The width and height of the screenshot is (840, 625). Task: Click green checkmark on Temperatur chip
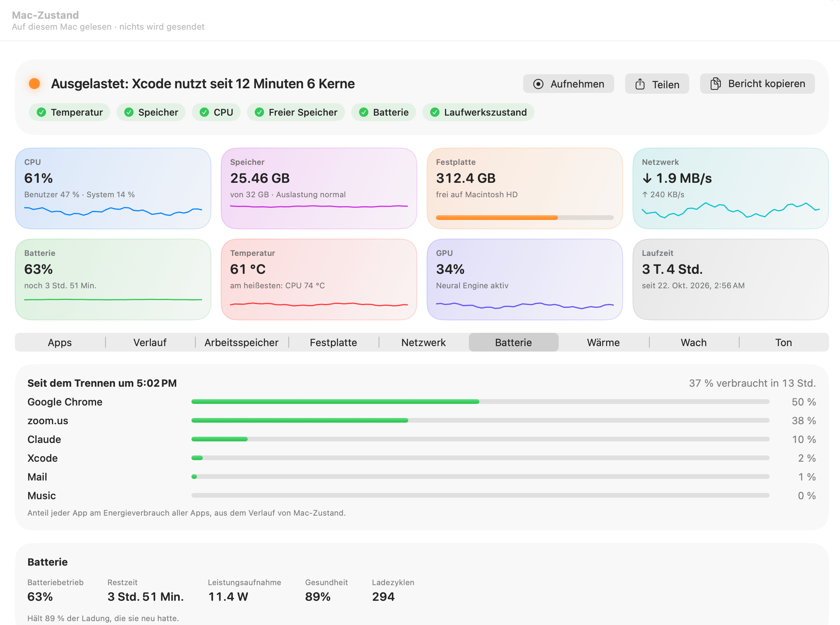click(x=41, y=112)
